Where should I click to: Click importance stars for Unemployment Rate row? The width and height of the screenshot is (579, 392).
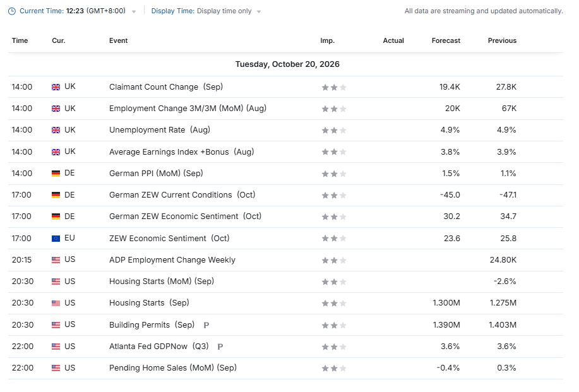coord(334,130)
